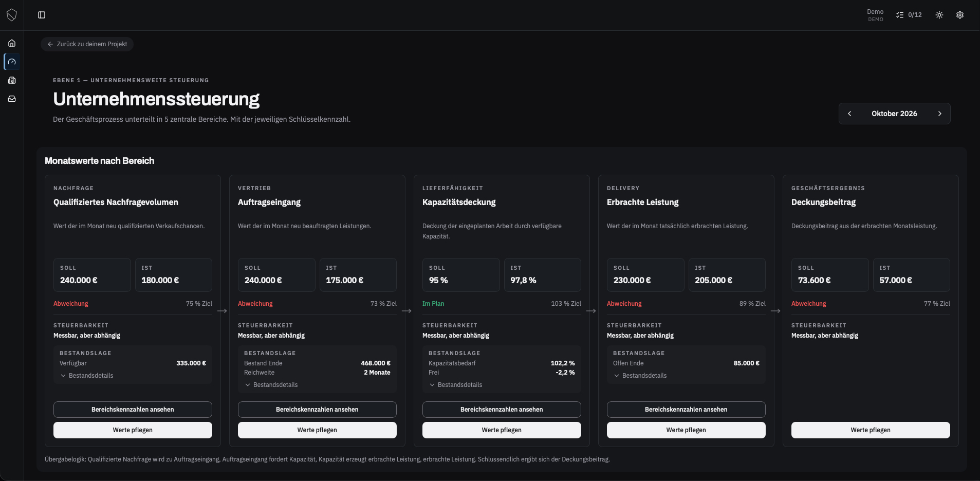The width and height of the screenshot is (980, 481).
Task: Open the home icon in sidebar
Action: pos(12,43)
